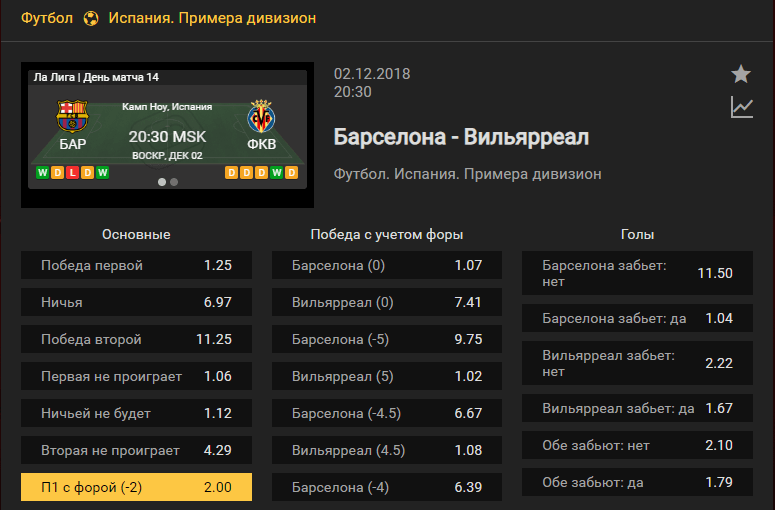
Task: Choose Обе забьют: нет at 2.10
Action: tap(638, 445)
